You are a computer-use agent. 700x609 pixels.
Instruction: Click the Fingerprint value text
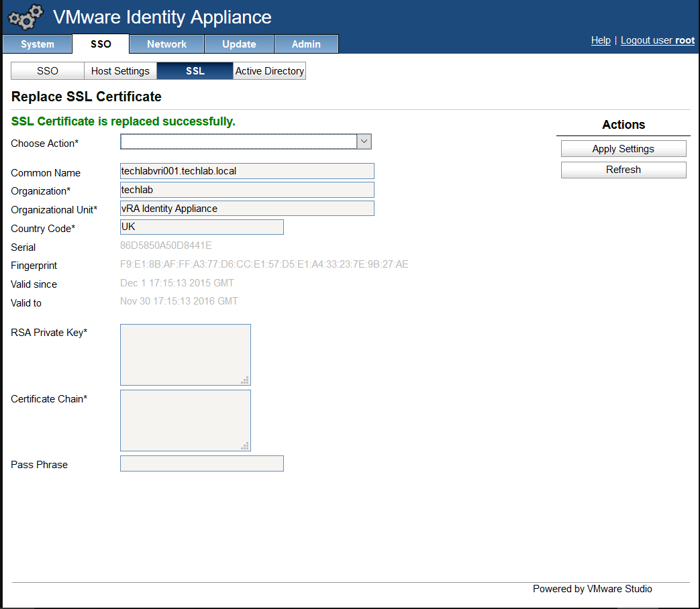pyautogui.click(x=264, y=264)
